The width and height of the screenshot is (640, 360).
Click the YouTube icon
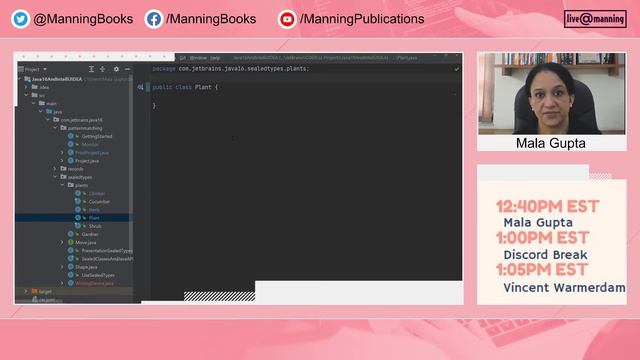tap(287, 19)
